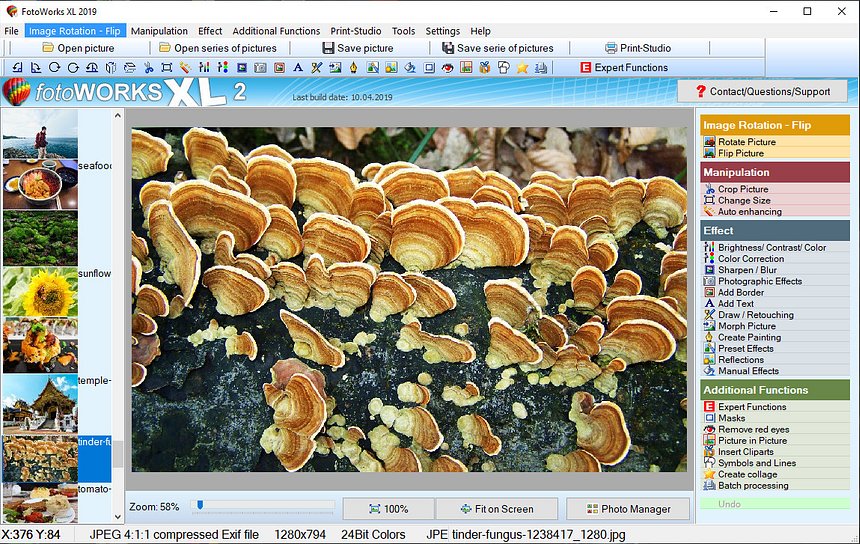Open the Manipulation menu
860x544 pixels.
pyautogui.click(x=159, y=31)
